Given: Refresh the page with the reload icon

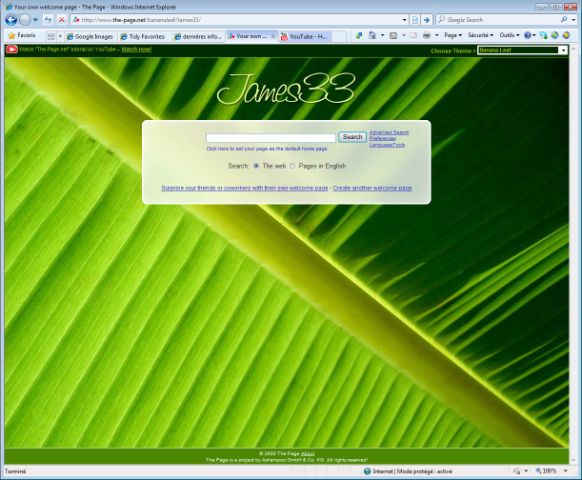Looking at the screenshot, I should [x=48, y=20].
